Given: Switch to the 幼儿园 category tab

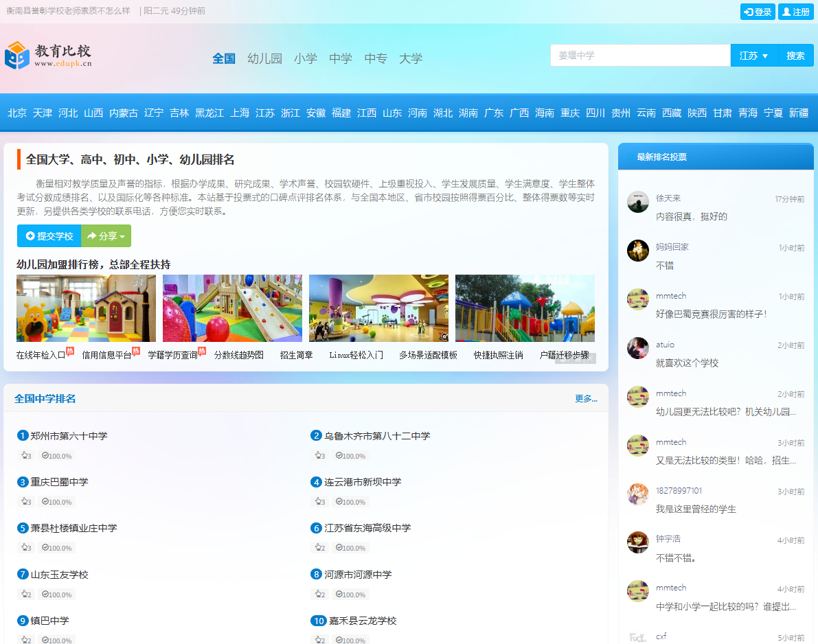Looking at the screenshot, I should (x=265, y=58).
